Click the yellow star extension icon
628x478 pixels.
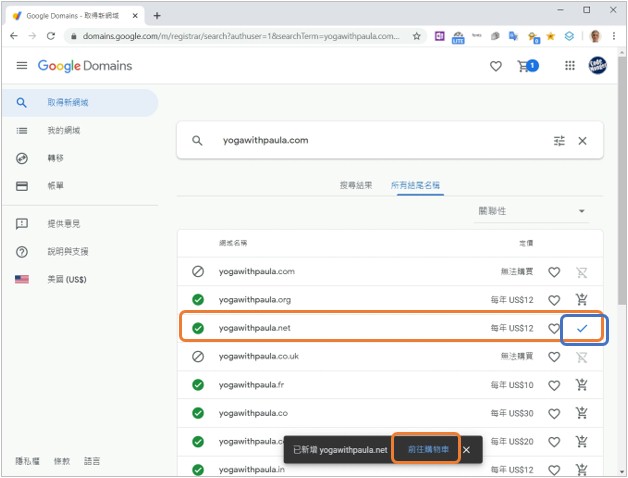tap(551, 36)
